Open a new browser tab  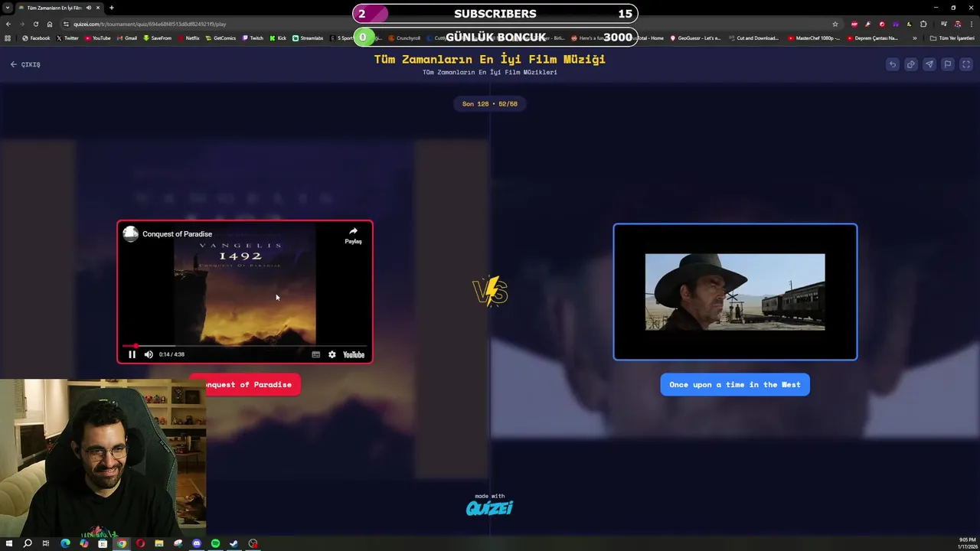(x=111, y=8)
